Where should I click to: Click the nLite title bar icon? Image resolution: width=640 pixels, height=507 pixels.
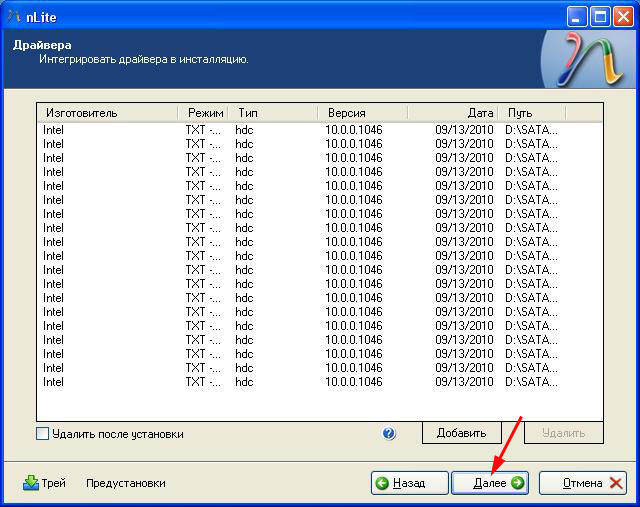point(14,17)
